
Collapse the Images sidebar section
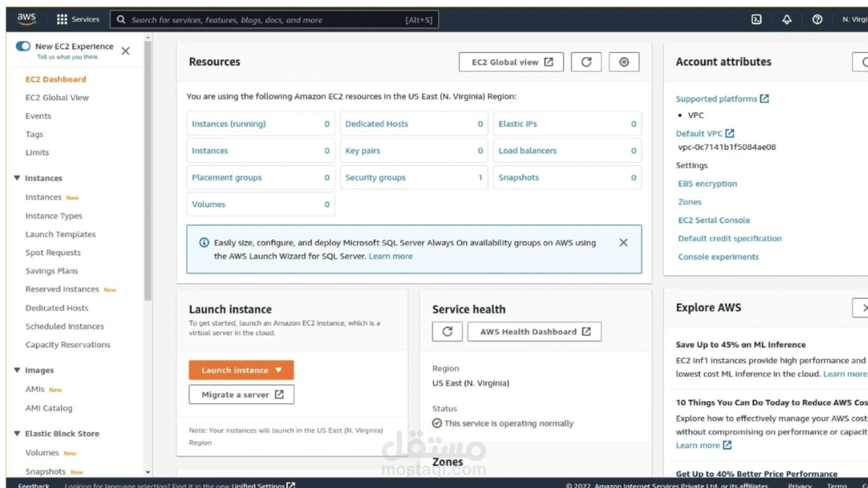click(17, 370)
